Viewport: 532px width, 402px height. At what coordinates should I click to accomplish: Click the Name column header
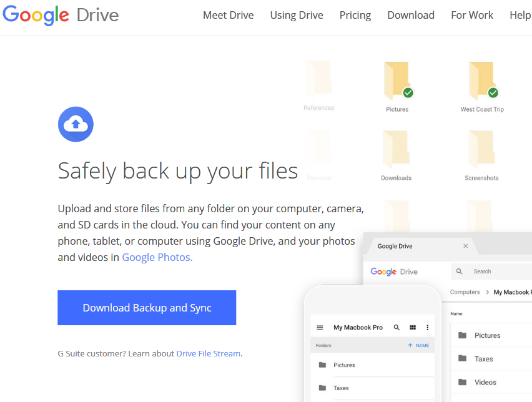456,314
